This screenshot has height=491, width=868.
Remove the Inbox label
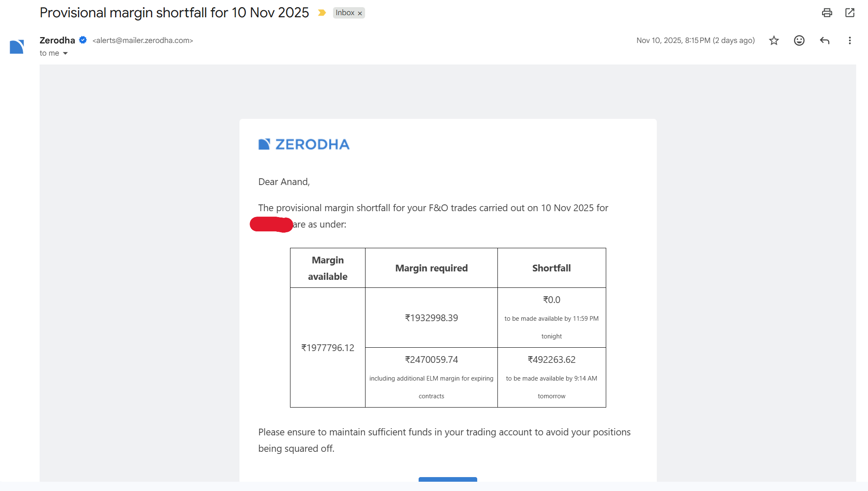point(360,13)
